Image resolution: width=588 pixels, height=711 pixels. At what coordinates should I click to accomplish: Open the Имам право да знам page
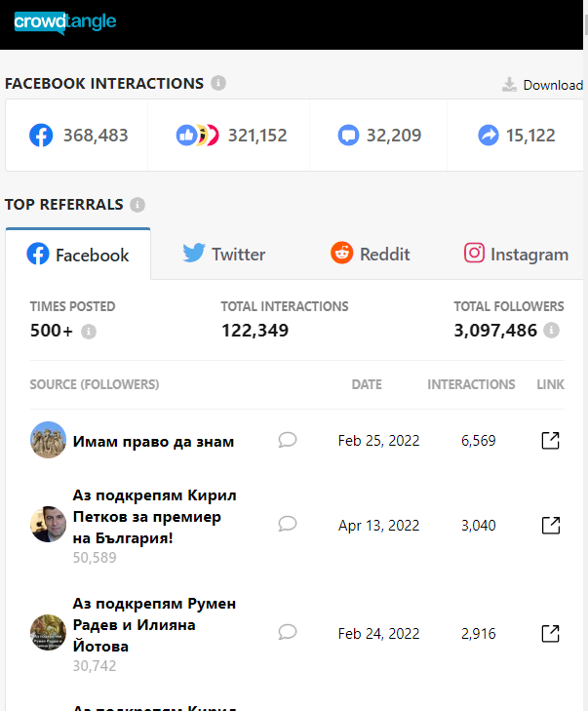(x=153, y=442)
